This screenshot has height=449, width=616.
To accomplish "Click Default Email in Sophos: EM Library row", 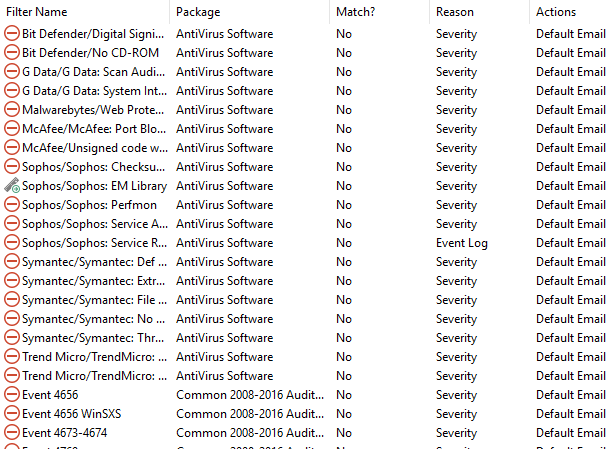I will [x=570, y=186].
